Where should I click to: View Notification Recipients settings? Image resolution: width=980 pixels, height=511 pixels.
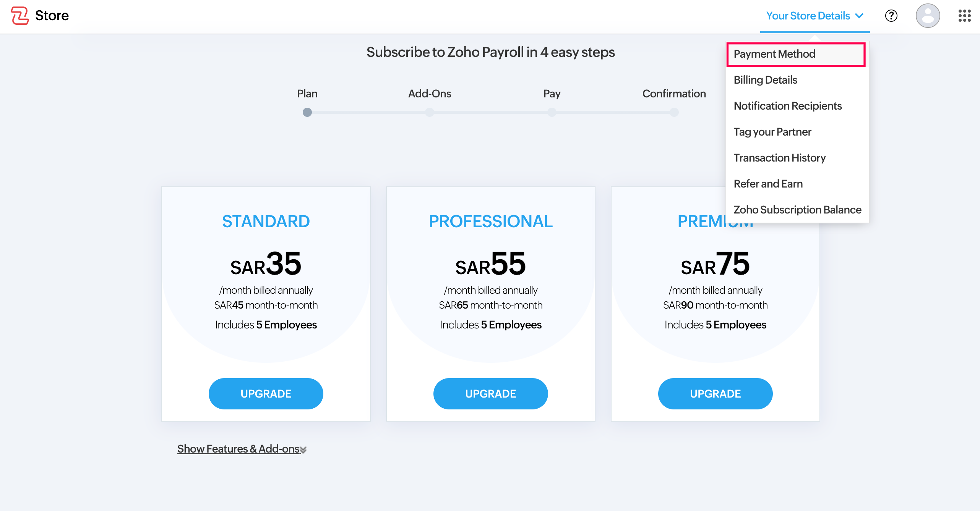coord(788,106)
